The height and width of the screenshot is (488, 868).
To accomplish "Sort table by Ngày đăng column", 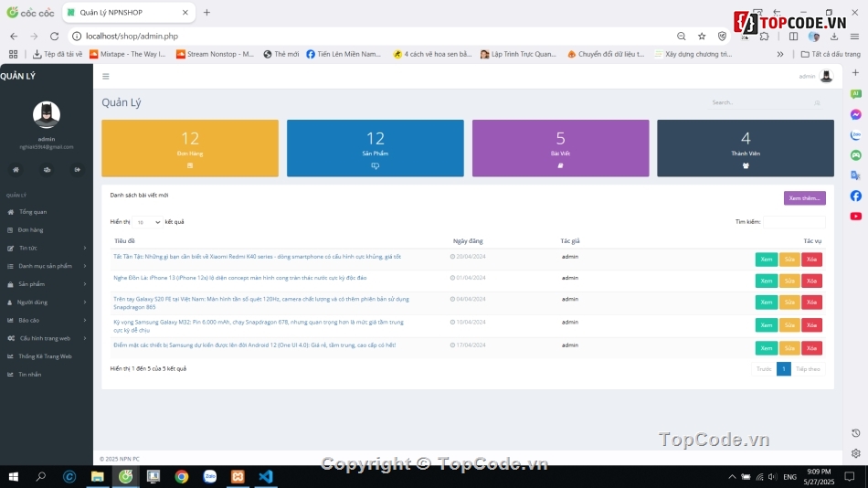I will (x=468, y=241).
